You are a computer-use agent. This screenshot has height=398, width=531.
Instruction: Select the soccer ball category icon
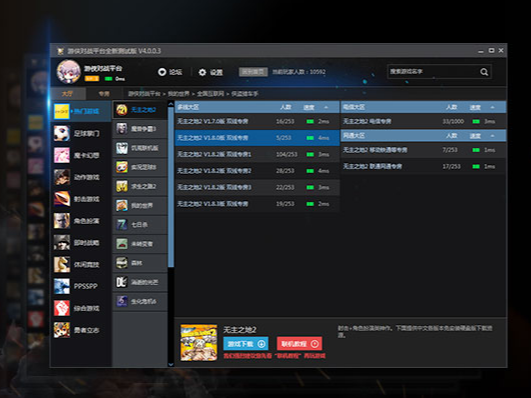click(62, 133)
